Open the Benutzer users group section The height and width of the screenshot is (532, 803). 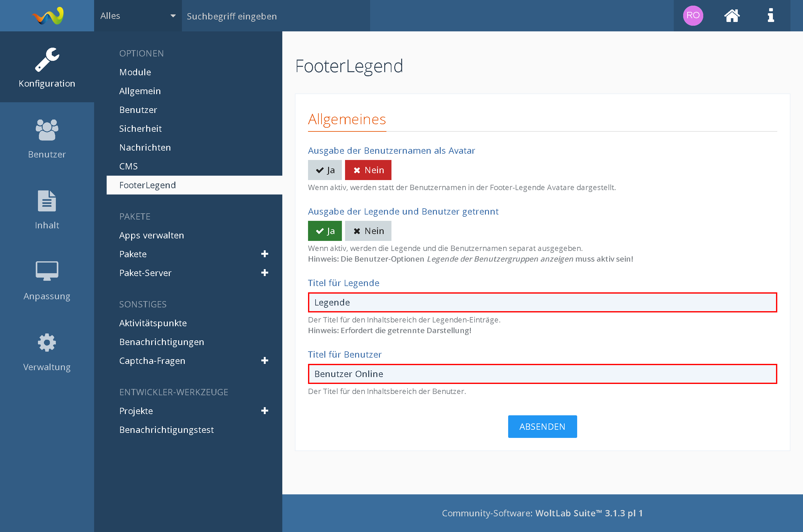click(47, 138)
